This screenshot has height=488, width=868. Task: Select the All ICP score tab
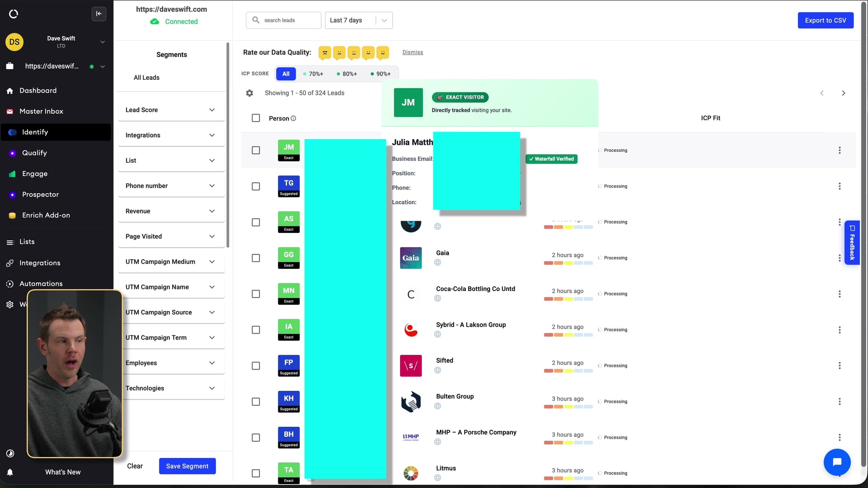click(x=286, y=74)
